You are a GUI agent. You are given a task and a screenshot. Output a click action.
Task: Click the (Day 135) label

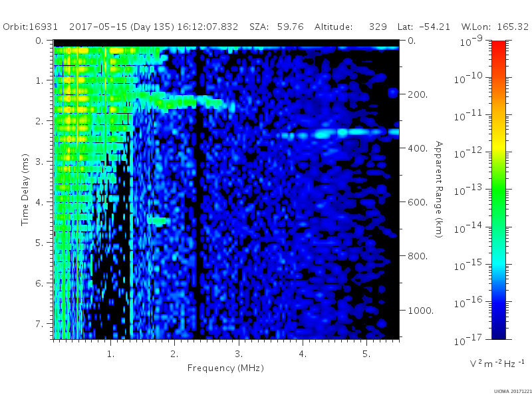click(x=152, y=27)
